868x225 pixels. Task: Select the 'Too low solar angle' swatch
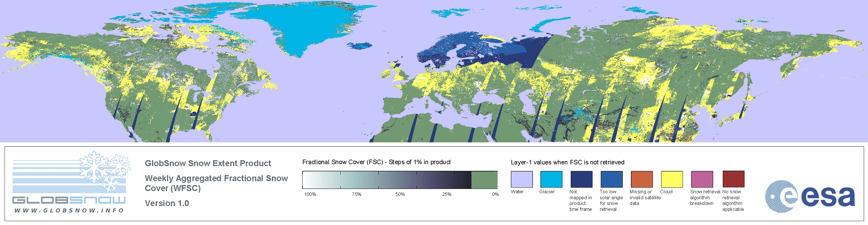pyautogui.click(x=611, y=179)
